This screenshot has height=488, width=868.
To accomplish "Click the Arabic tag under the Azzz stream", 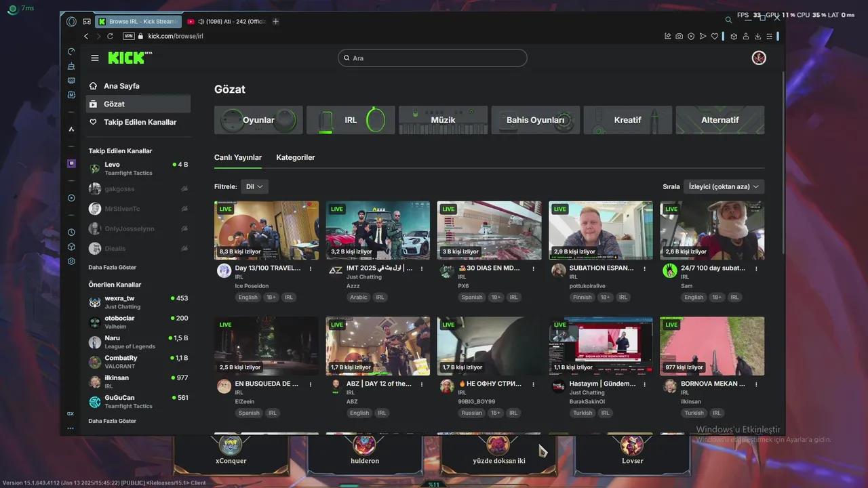I will point(359,297).
